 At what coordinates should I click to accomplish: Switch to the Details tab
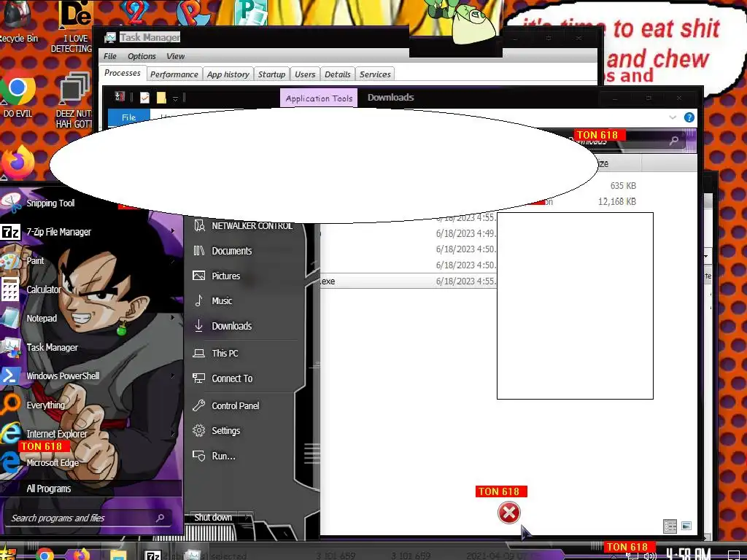tap(337, 74)
